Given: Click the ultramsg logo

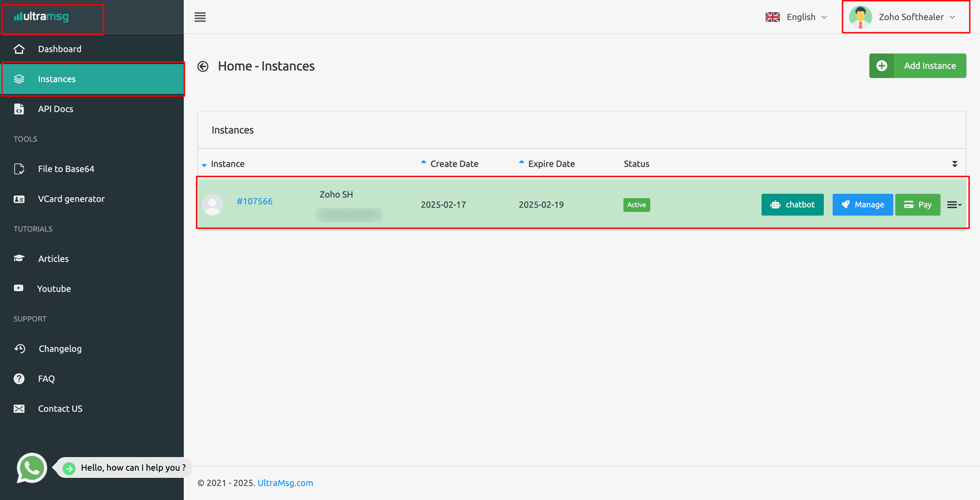Looking at the screenshot, I should (41, 16).
